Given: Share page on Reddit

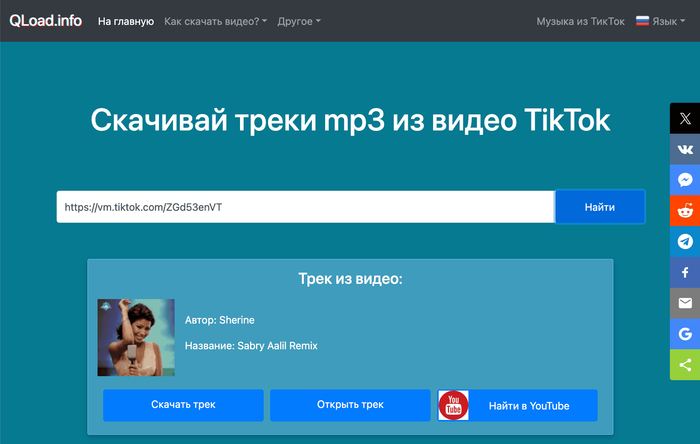Looking at the screenshot, I should pos(685,211).
